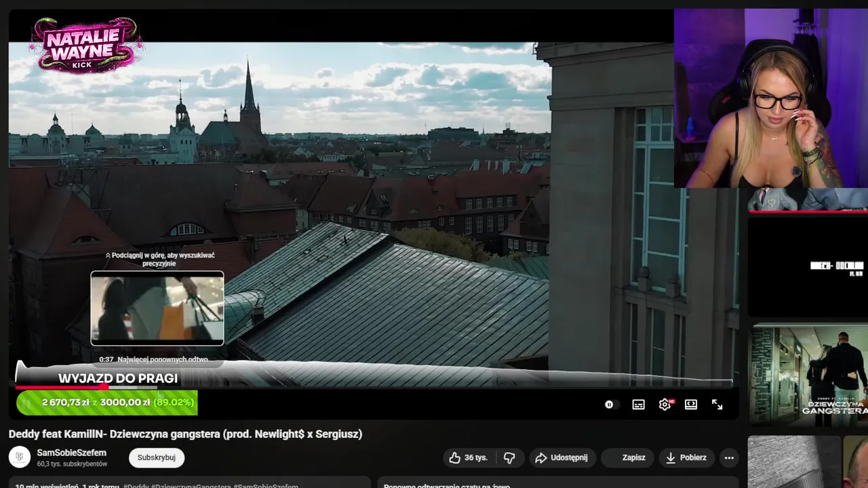The height and width of the screenshot is (488, 868).
Task: Click the Natalie Wayne Kick logo
Action: click(86, 45)
